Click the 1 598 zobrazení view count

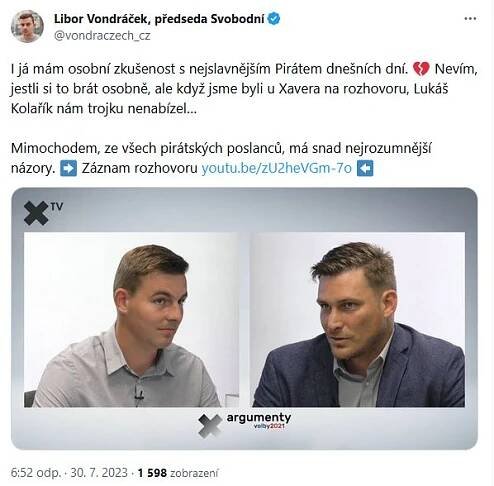coord(178,473)
